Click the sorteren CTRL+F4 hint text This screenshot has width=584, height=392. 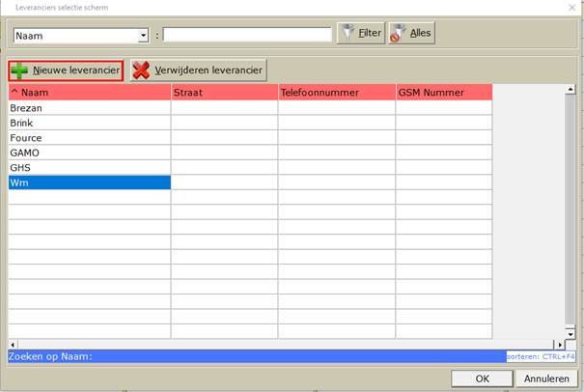(x=541, y=356)
